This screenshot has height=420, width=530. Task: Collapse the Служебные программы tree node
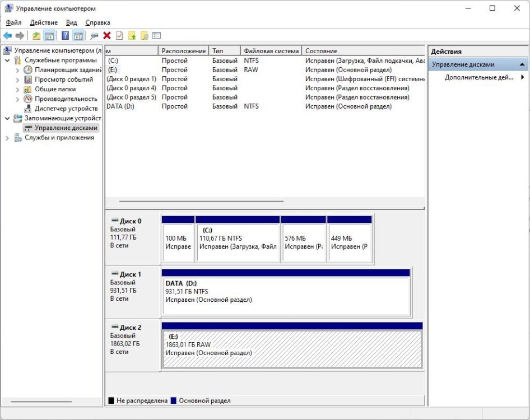pyautogui.click(x=7, y=60)
